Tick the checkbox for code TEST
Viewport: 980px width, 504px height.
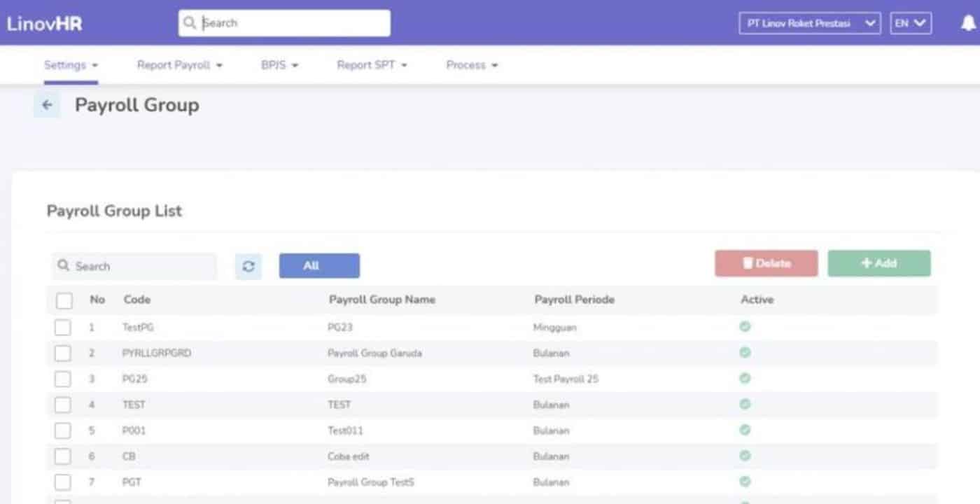click(x=63, y=405)
